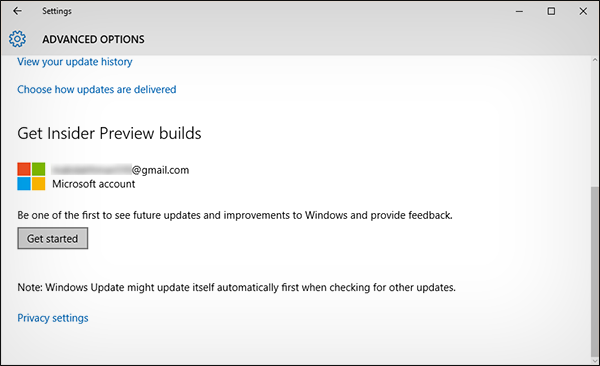Click the ADVANCED OPTIONS page title

click(x=93, y=39)
